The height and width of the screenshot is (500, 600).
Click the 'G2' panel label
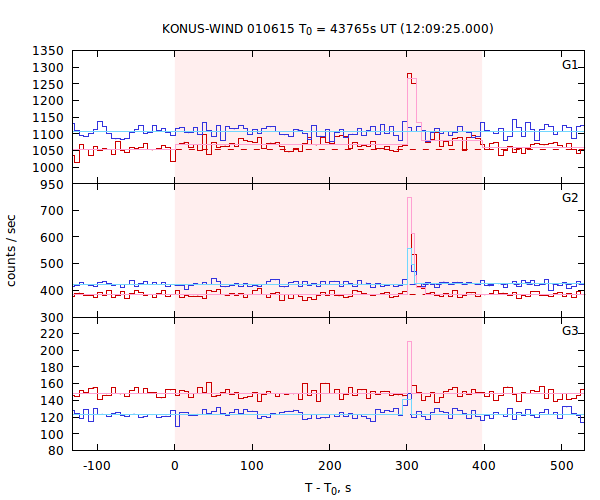pyautogui.click(x=570, y=198)
